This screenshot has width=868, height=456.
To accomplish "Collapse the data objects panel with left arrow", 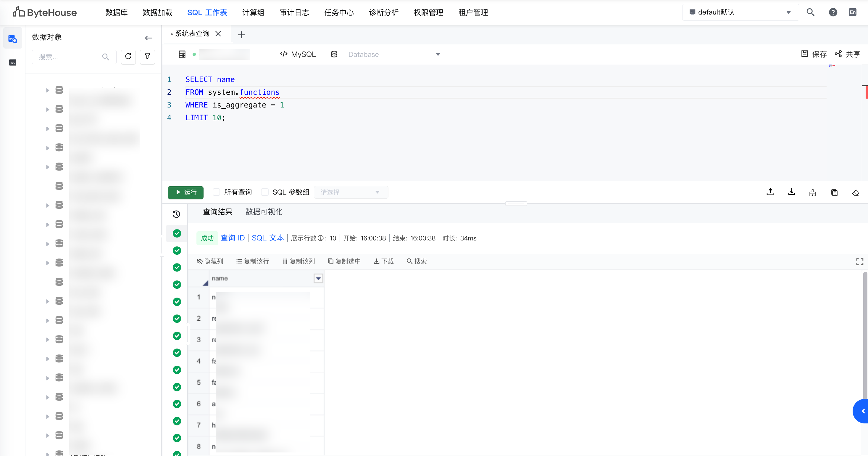I will [148, 38].
